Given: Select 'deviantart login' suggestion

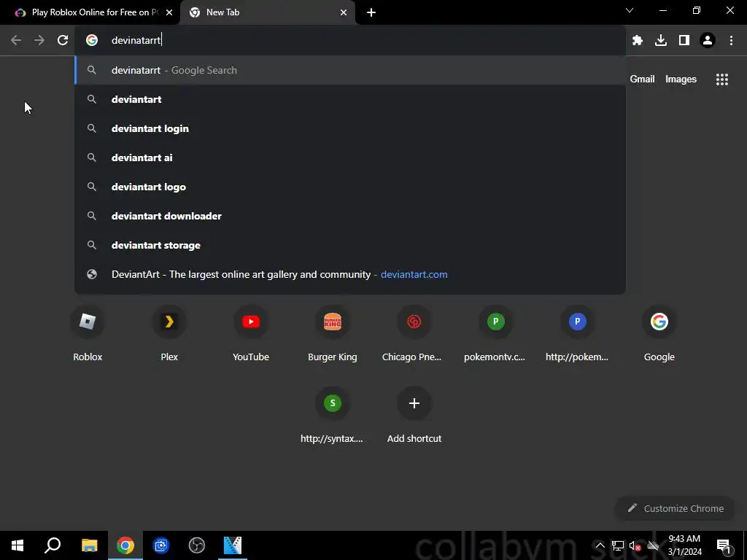Looking at the screenshot, I should point(350,128).
